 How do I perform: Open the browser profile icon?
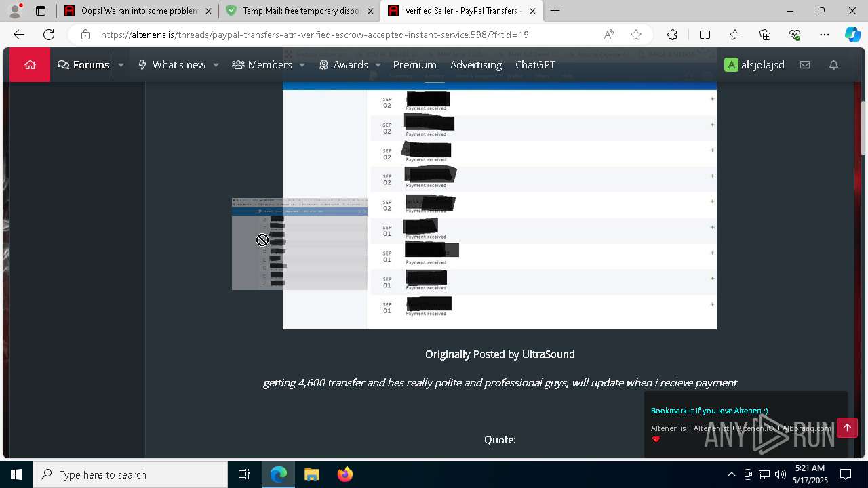[14, 11]
